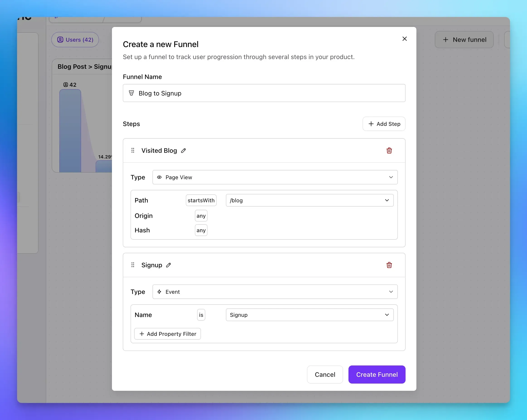Dismiss the Create a new Funnel dialog
The width and height of the screenshot is (527, 420).
(404, 38)
